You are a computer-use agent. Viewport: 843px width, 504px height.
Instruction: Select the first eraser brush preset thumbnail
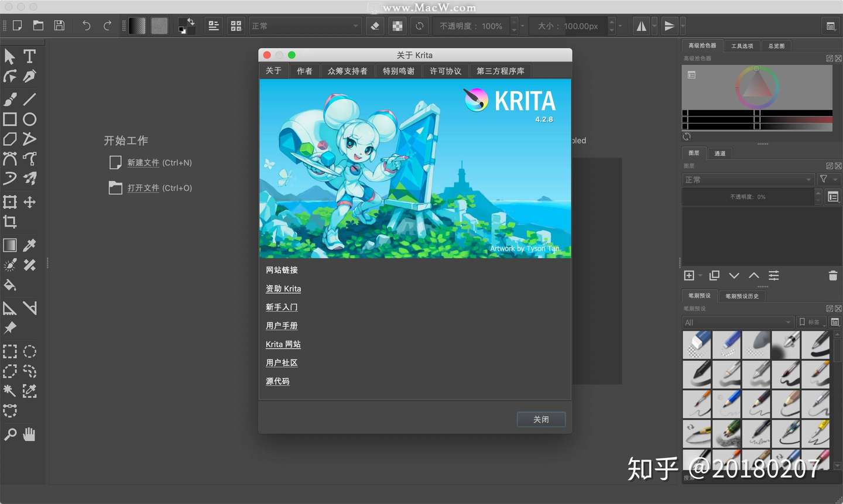697,345
